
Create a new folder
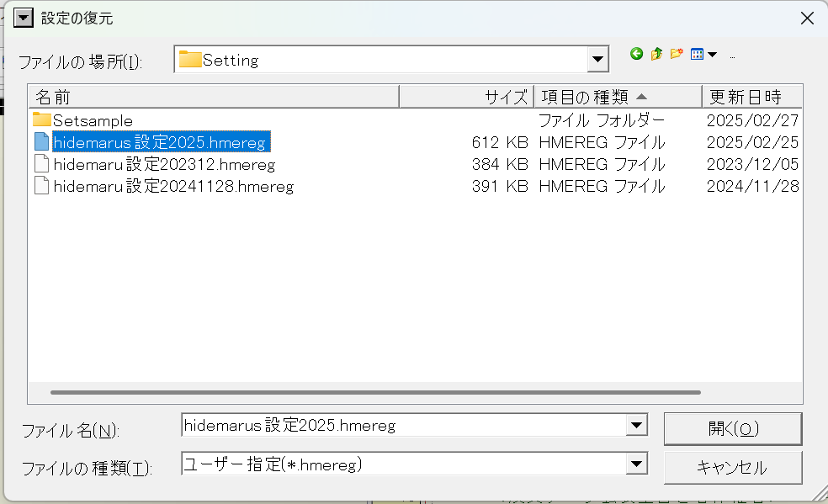(677, 54)
